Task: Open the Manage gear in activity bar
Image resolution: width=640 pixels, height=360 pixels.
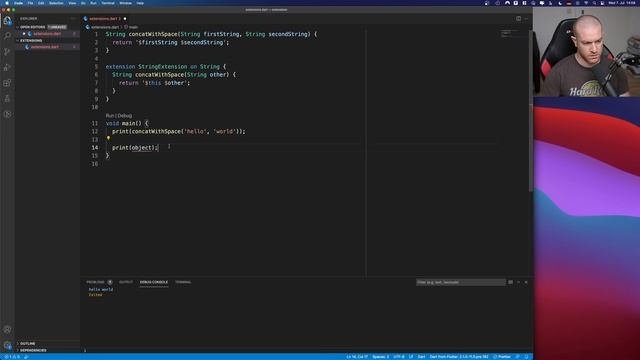Action: click(7, 345)
